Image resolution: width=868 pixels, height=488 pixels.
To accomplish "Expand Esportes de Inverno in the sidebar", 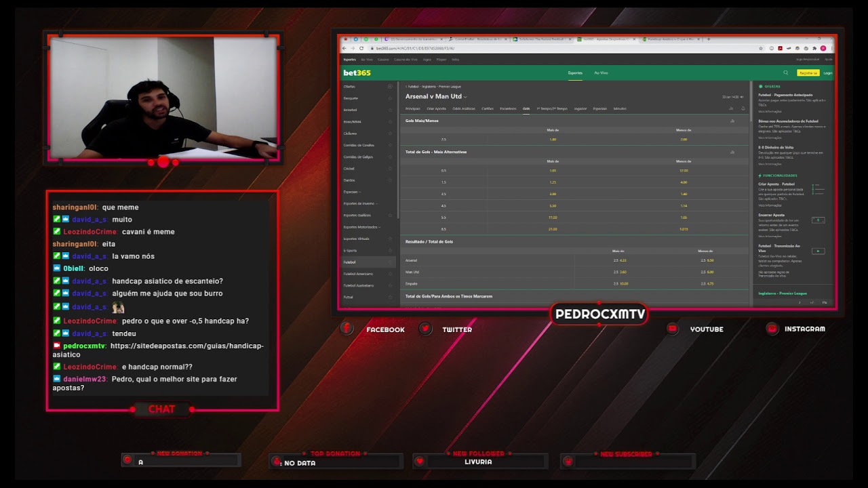I will 361,203.
